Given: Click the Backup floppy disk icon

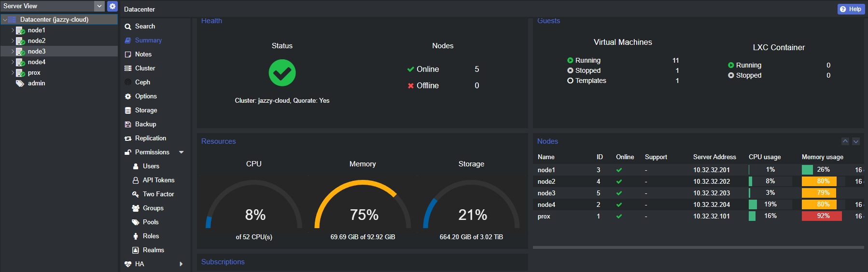Looking at the screenshot, I should 128,124.
